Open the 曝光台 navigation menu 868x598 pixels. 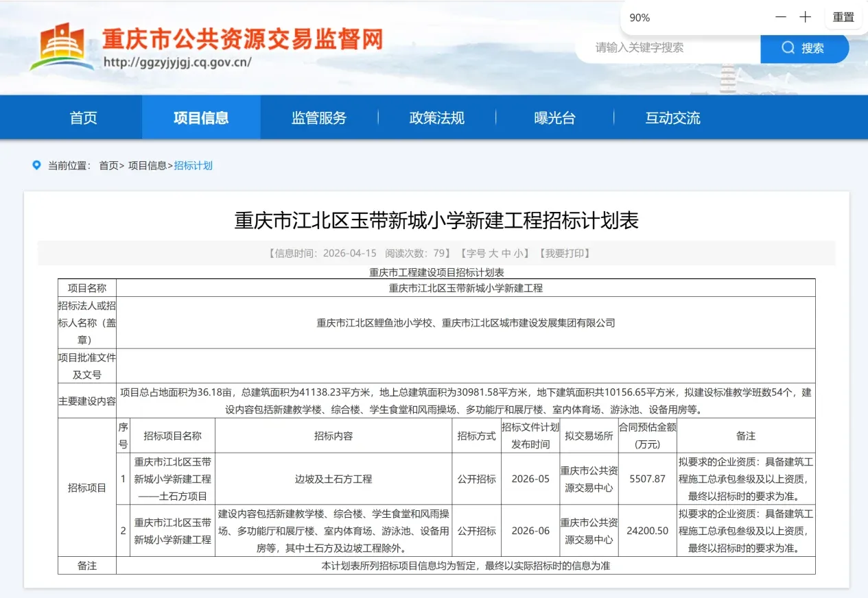pyautogui.click(x=554, y=118)
